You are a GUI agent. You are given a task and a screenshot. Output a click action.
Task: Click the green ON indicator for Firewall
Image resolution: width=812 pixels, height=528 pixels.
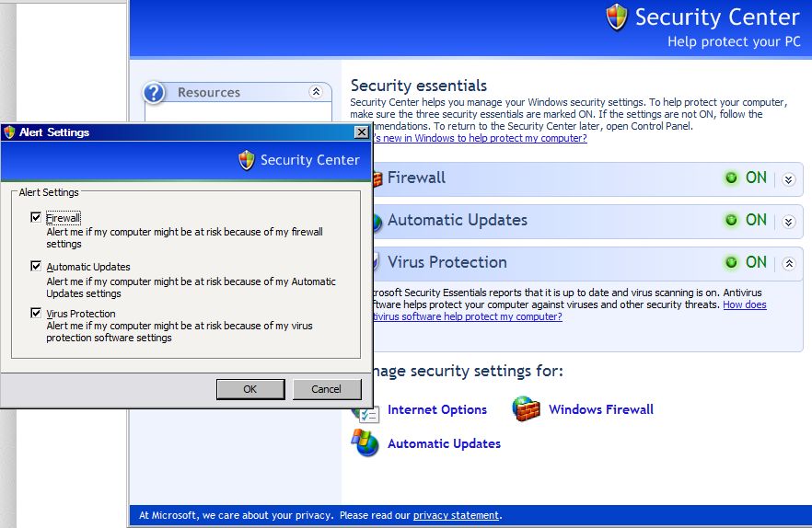pos(731,178)
